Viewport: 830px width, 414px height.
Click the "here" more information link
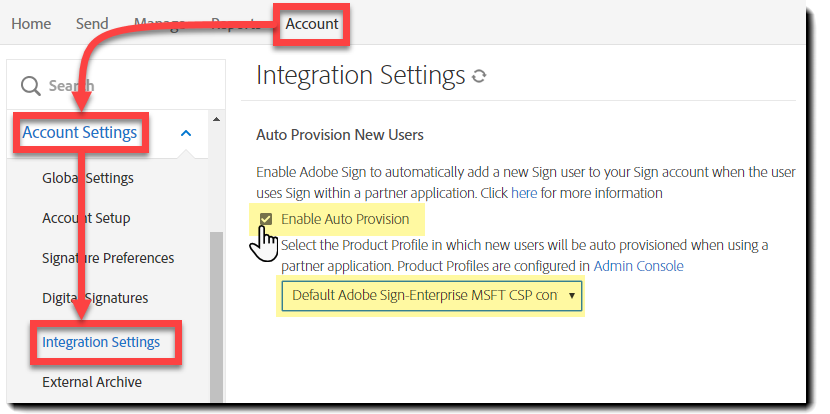coord(524,192)
